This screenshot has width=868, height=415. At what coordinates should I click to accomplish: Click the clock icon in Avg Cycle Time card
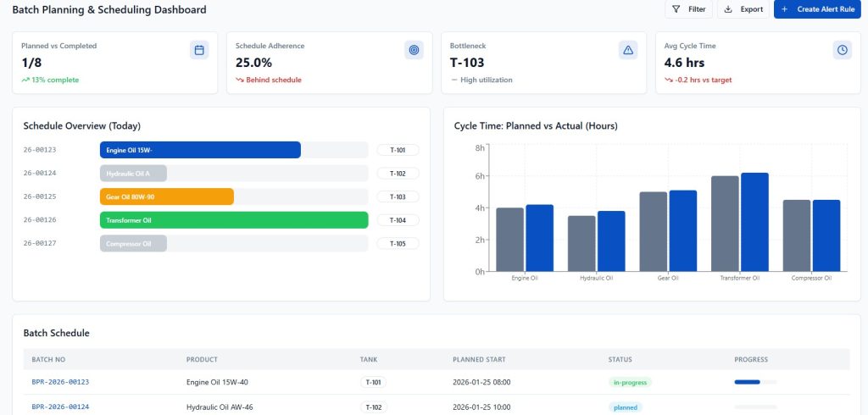coord(843,50)
